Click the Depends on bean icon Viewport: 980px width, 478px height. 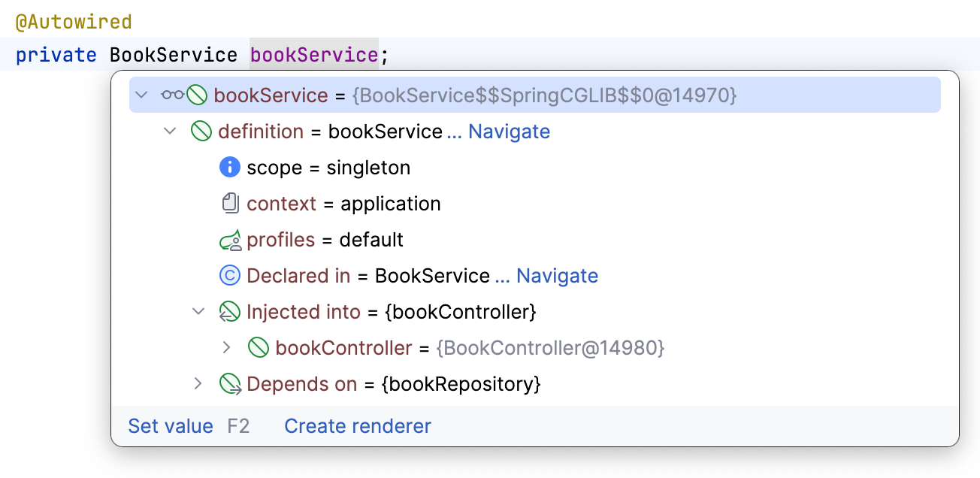pyautogui.click(x=229, y=384)
